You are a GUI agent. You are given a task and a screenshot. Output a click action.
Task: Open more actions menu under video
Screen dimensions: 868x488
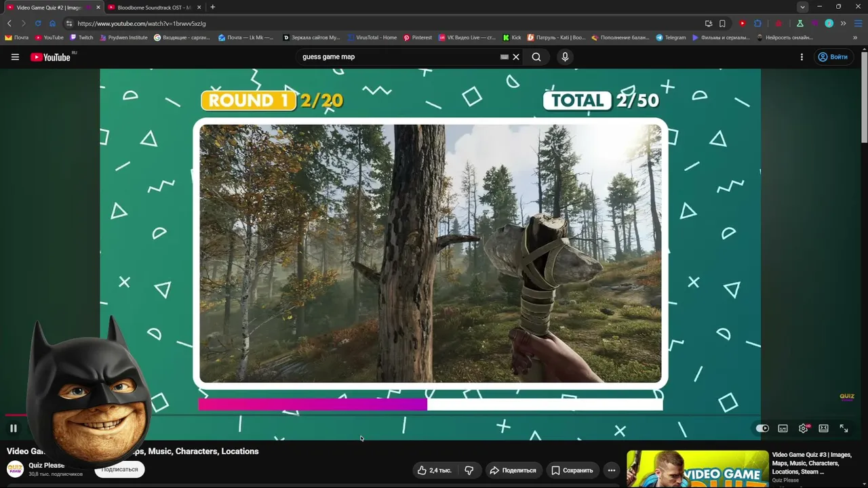(x=611, y=470)
